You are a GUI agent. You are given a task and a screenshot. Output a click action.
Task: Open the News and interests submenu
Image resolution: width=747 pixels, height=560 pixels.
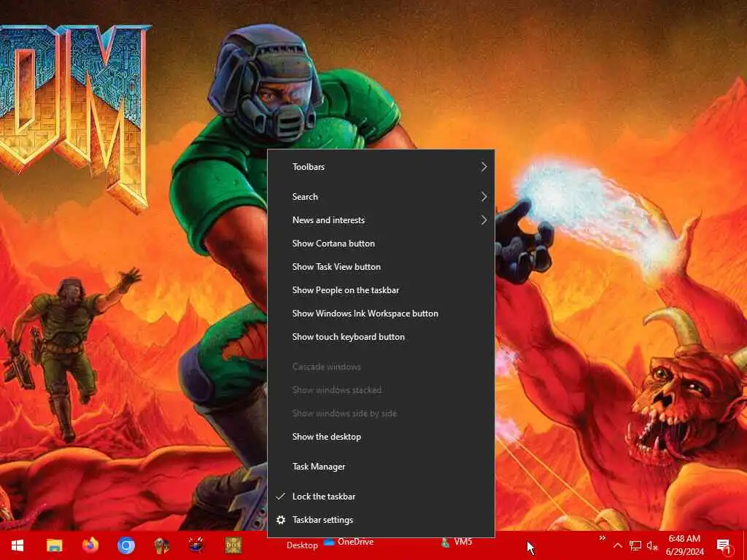(x=381, y=220)
